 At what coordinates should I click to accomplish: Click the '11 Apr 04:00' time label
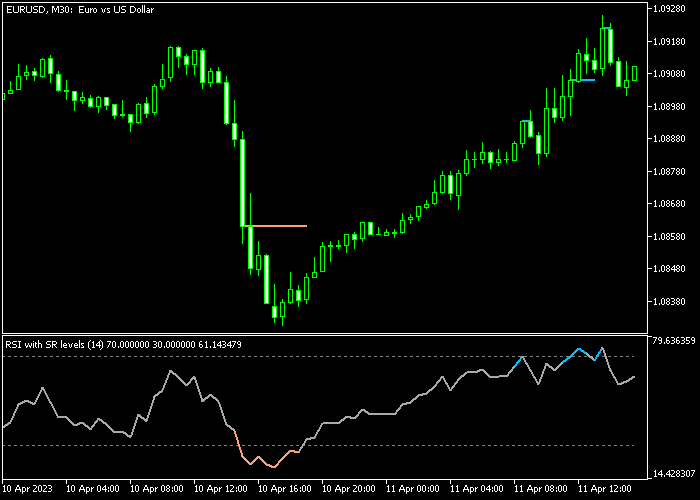[477, 489]
